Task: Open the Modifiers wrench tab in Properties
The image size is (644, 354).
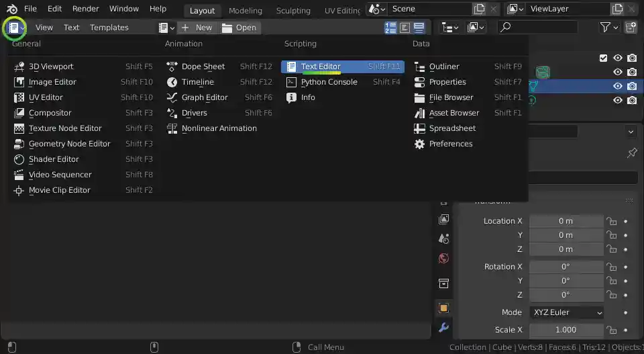Action: (x=443, y=328)
